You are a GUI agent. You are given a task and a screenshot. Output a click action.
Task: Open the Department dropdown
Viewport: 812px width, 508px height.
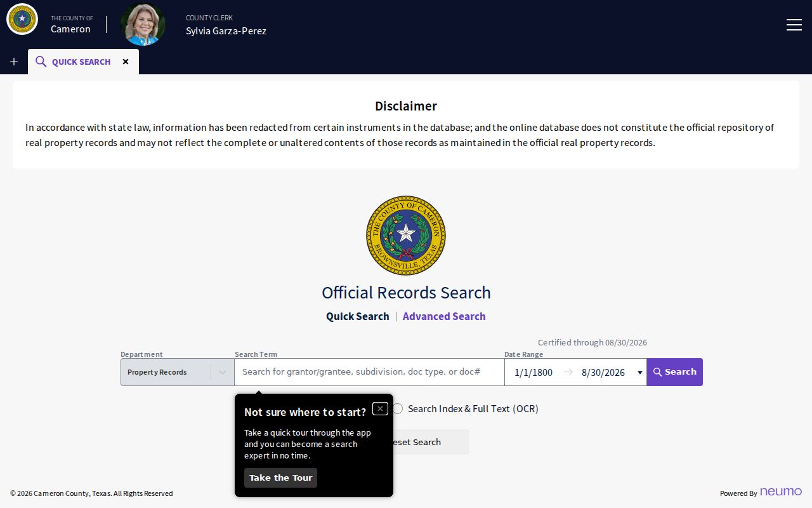(178, 372)
